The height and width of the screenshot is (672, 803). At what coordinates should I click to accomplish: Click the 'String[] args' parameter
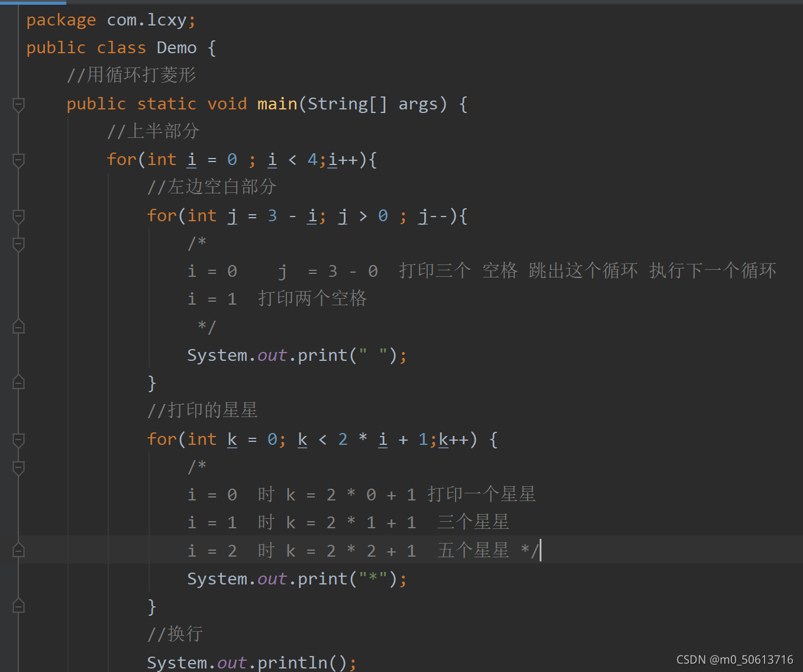pos(373,104)
